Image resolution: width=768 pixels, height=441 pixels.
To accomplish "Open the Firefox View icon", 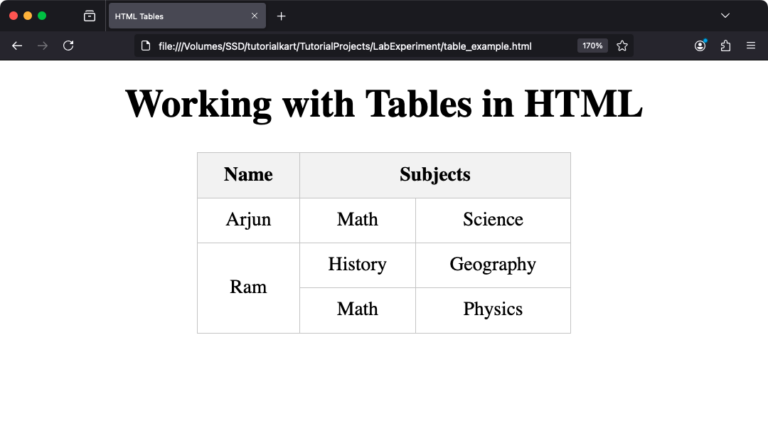I will click(90, 16).
